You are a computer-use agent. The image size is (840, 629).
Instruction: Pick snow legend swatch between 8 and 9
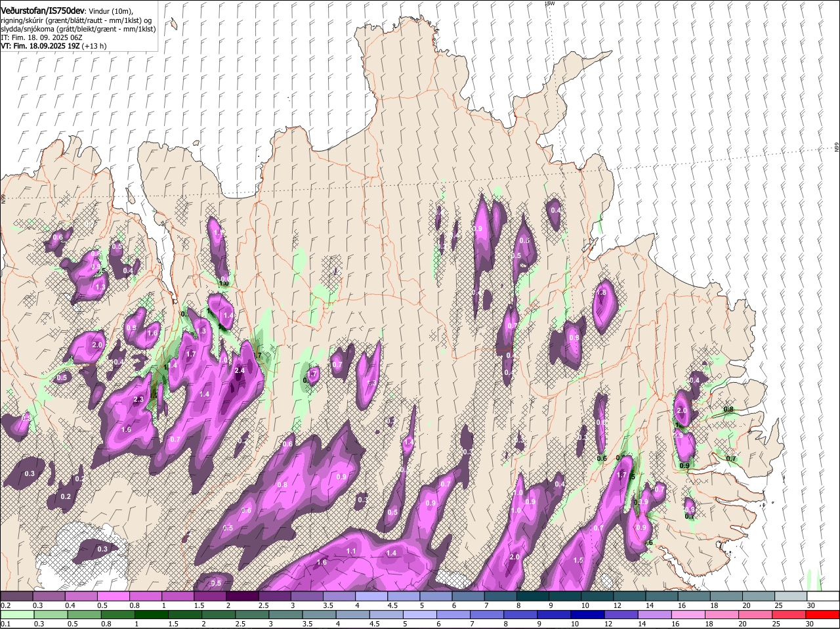point(533,596)
